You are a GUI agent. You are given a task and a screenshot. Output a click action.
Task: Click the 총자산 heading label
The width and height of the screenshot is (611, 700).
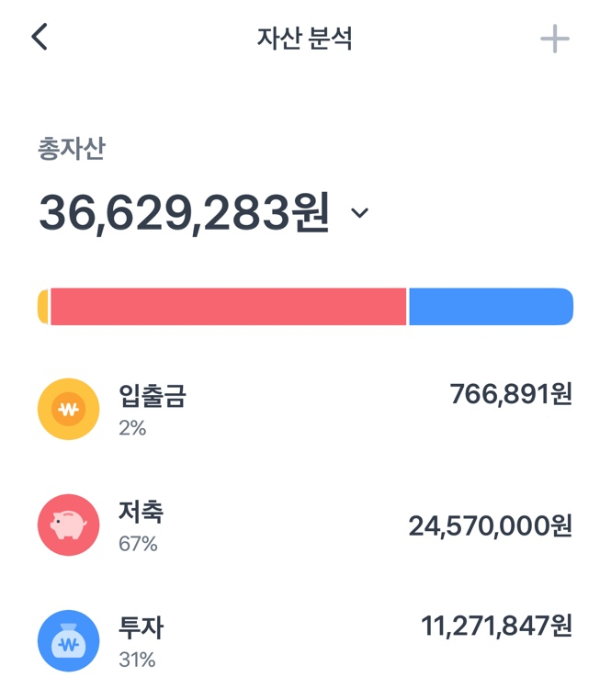[71, 149]
